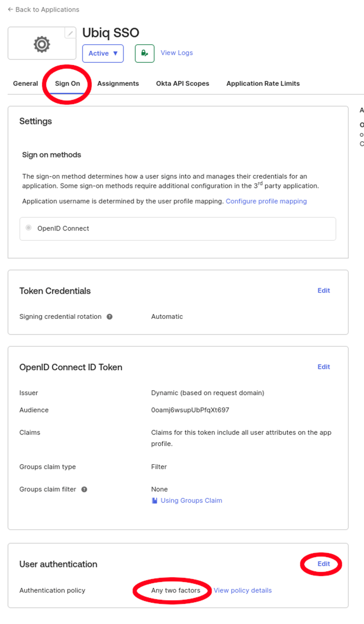Click help icon beside Signing credential rotation
The width and height of the screenshot is (364, 624).
[109, 317]
